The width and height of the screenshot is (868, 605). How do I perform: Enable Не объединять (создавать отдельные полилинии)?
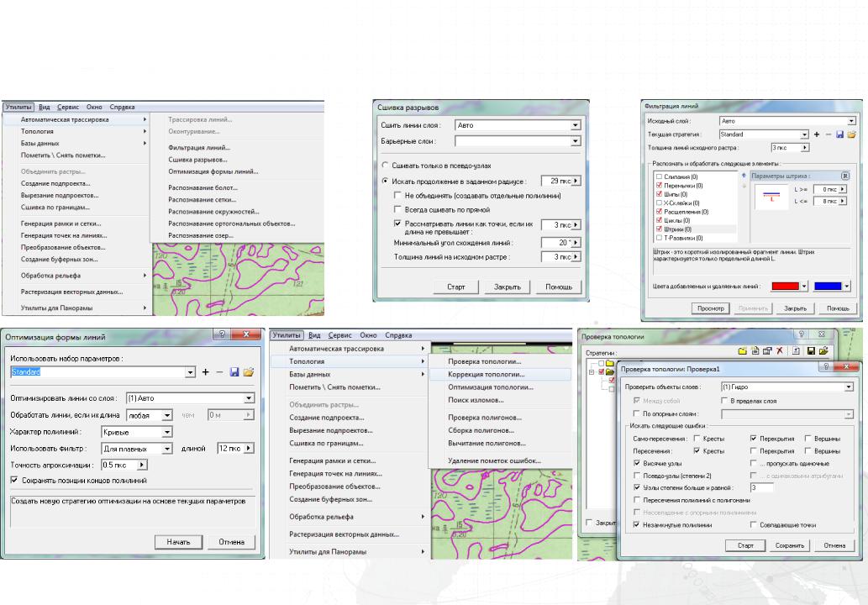[x=397, y=196]
